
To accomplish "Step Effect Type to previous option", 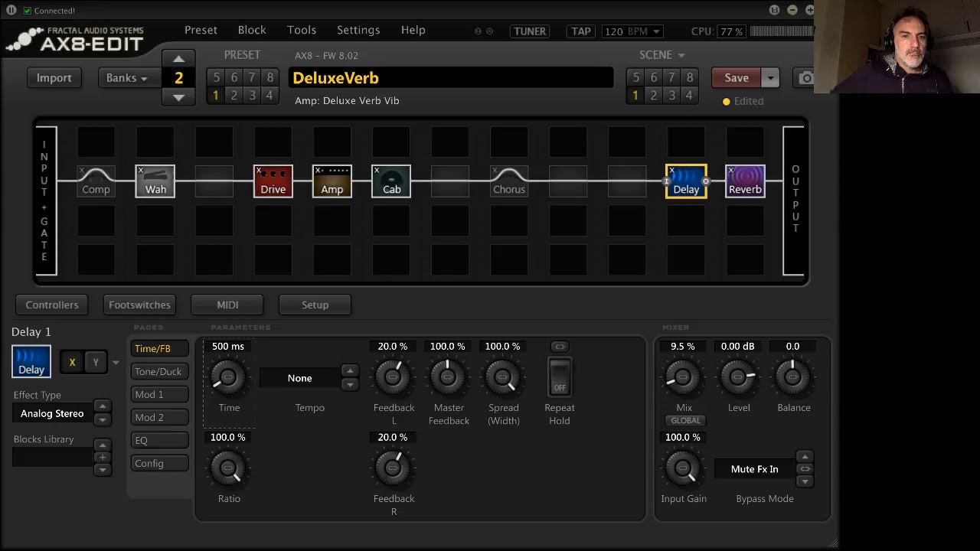I will 103,406.
